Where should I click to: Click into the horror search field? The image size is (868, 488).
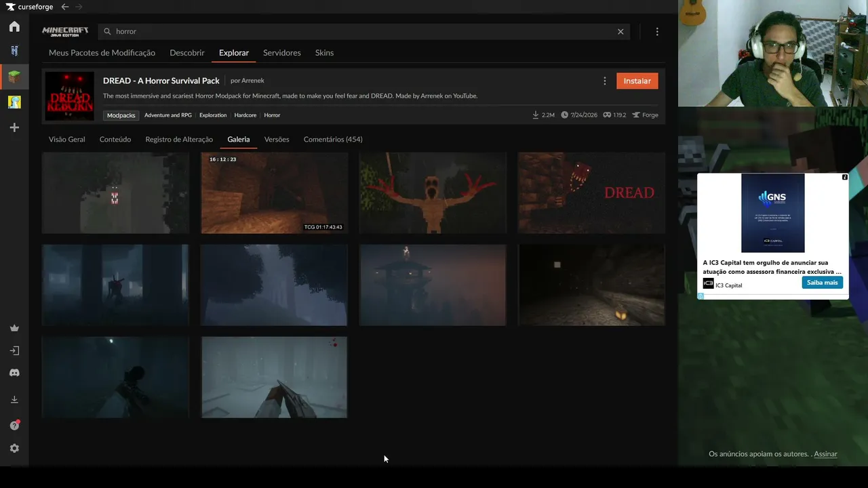coord(363,31)
